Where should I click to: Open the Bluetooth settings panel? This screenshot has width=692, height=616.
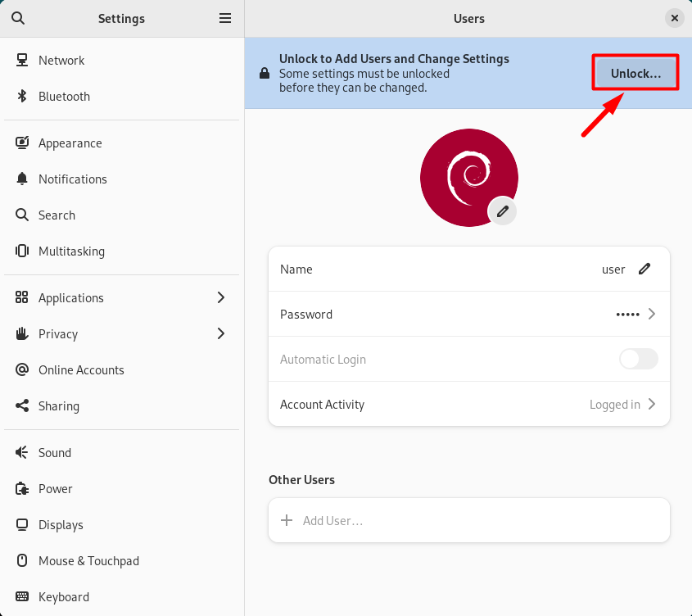(x=122, y=97)
